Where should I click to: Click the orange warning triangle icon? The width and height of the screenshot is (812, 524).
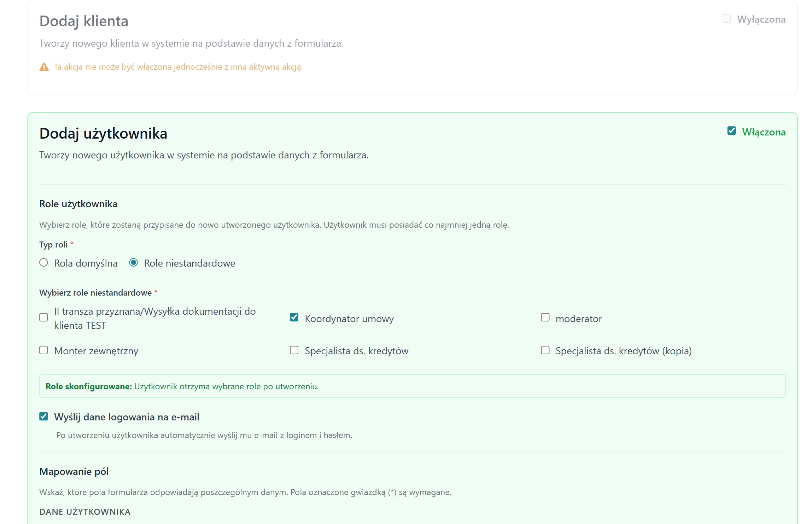(44, 67)
